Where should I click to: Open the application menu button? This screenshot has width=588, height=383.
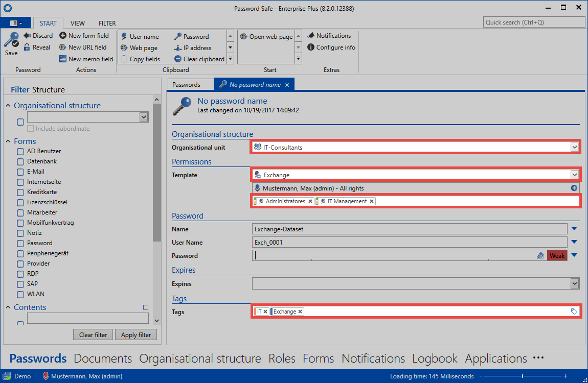pyautogui.click(x=15, y=23)
